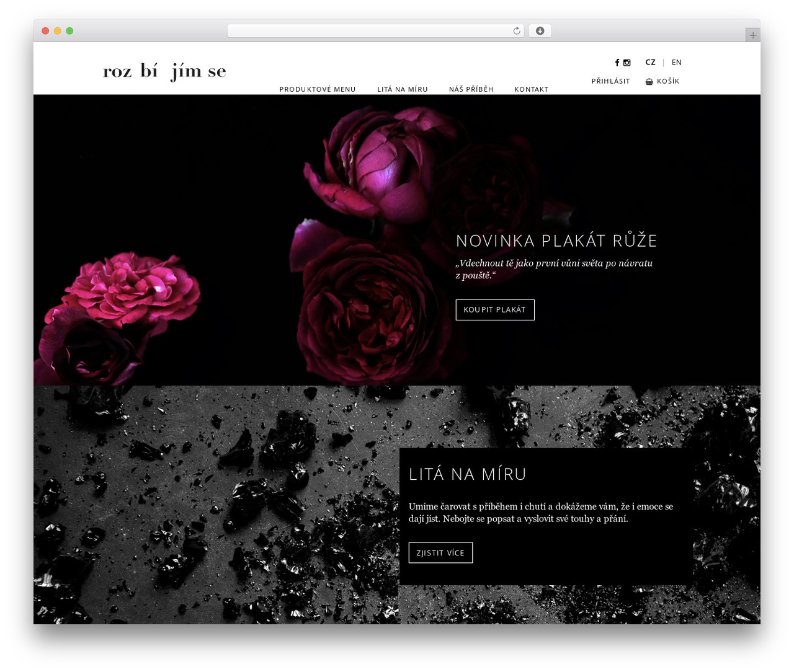
Task: Minimize the window with yellow button
Action: [57, 31]
